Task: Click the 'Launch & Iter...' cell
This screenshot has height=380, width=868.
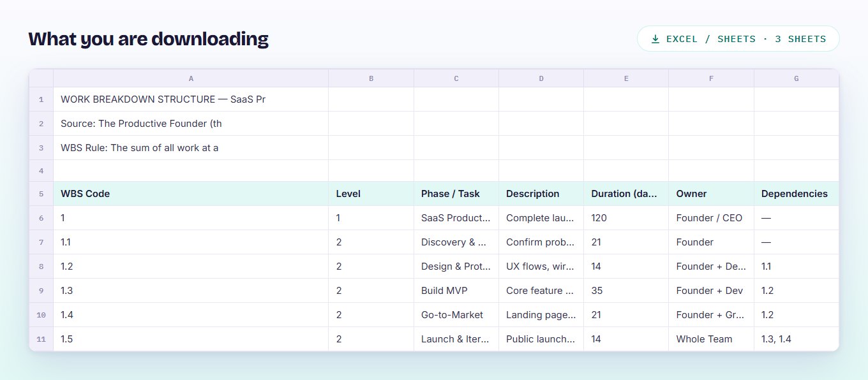Action: point(456,339)
